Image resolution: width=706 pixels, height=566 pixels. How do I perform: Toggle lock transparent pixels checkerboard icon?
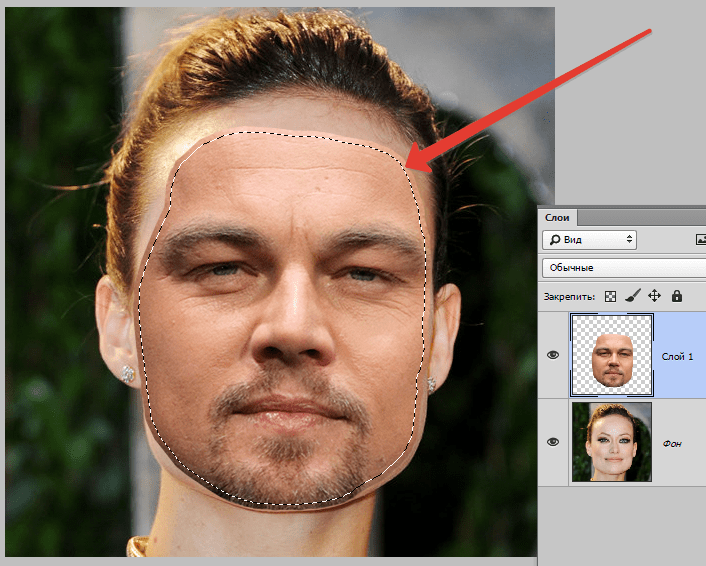(x=611, y=296)
